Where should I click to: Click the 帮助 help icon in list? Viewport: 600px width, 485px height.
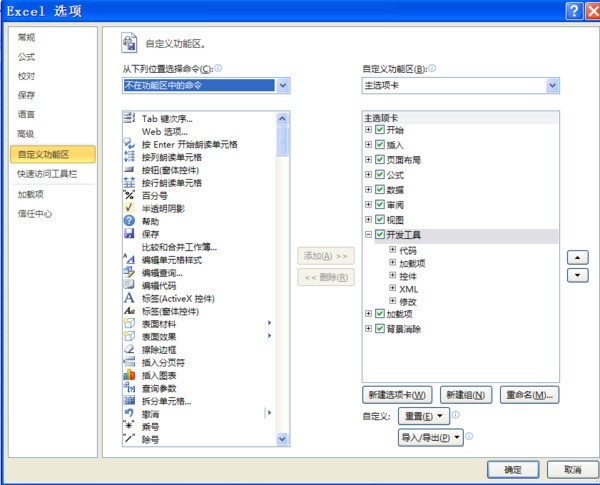click(x=129, y=221)
